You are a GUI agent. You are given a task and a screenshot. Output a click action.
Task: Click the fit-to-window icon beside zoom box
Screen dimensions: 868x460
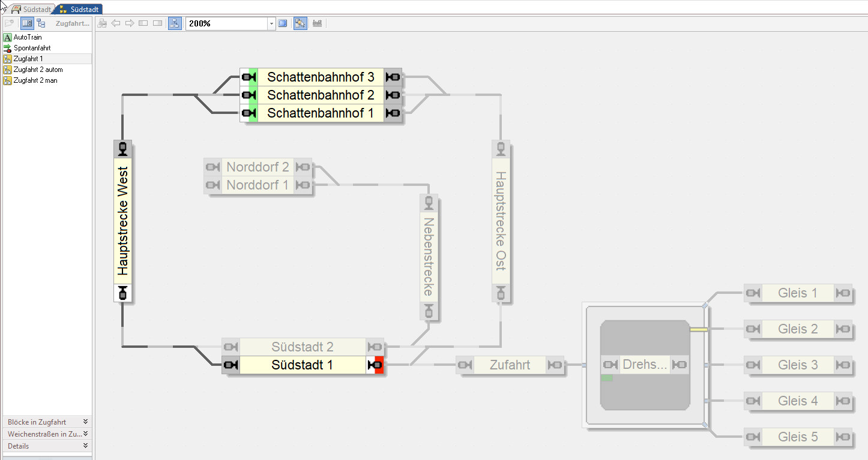click(283, 23)
